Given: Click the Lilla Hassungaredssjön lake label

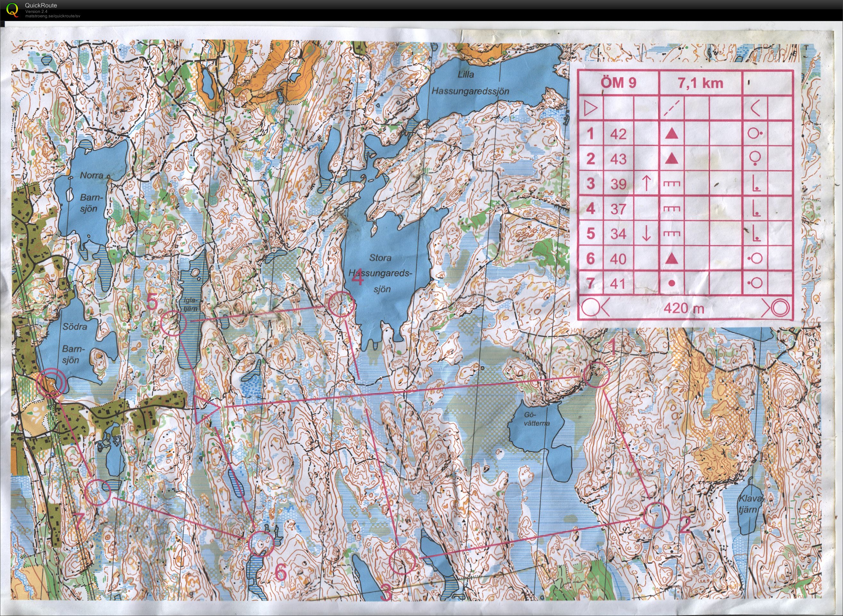Looking at the screenshot, I should 469,83.
